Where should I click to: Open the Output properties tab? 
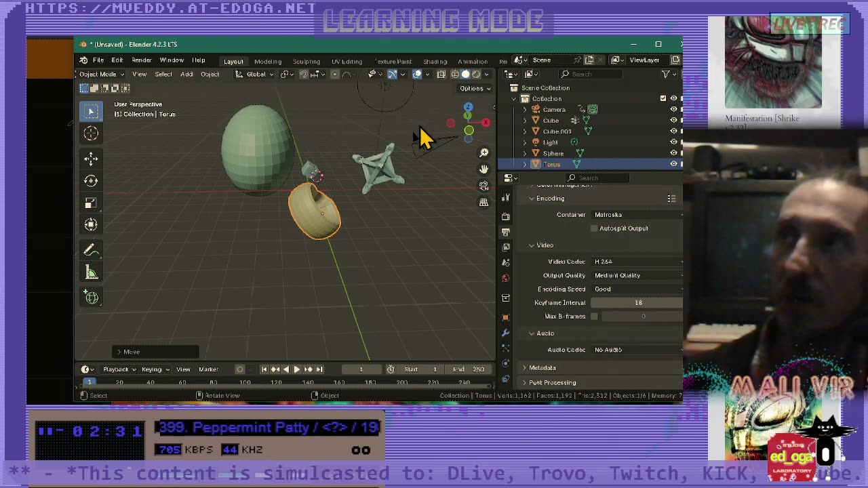(x=505, y=232)
